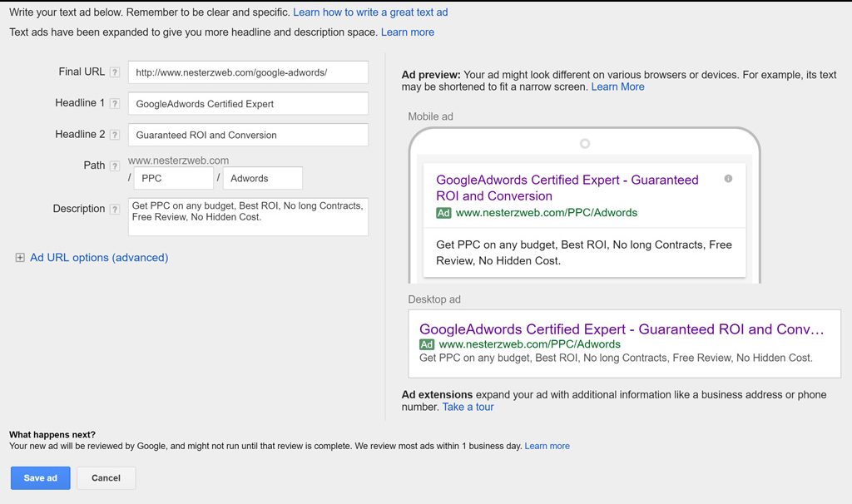Click the mobile ad URL www.nesterzweb.com/PPC/Adwords

click(x=547, y=213)
